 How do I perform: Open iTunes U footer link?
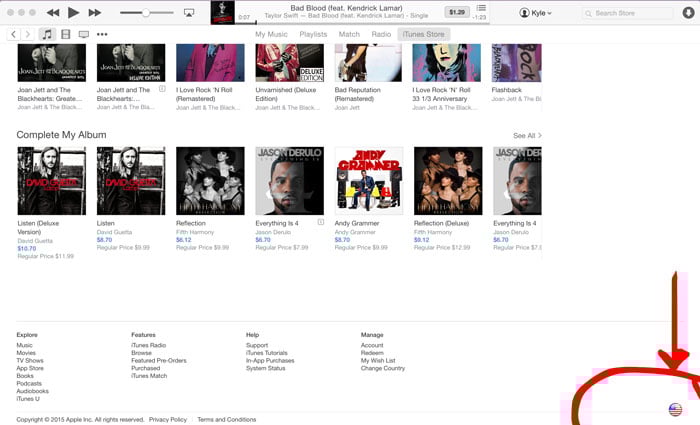pos(28,399)
